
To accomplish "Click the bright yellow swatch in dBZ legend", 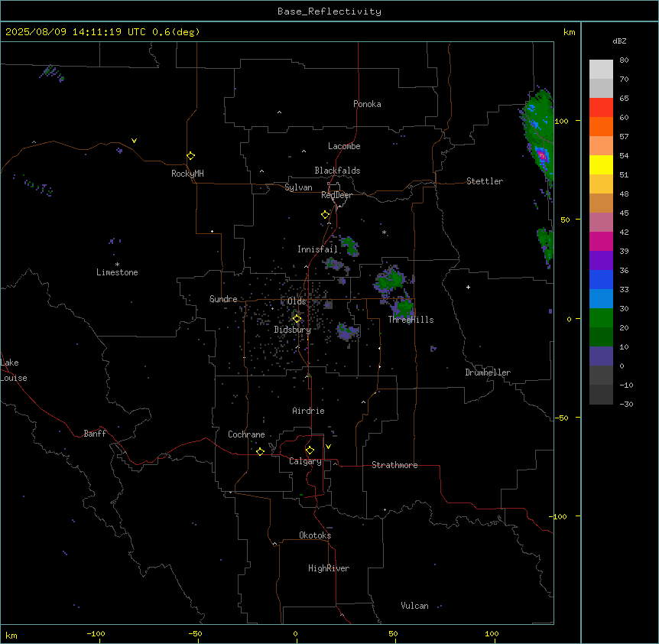I will [x=601, y=164].
